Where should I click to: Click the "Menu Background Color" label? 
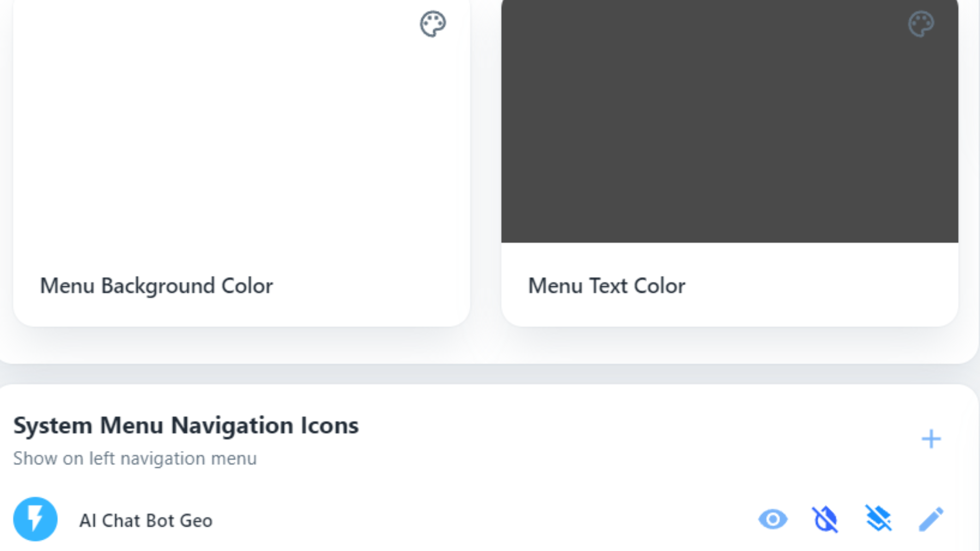tap(156, 286)
